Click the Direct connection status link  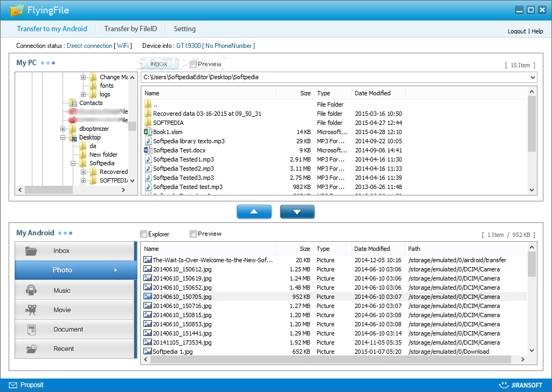(89, 46)
